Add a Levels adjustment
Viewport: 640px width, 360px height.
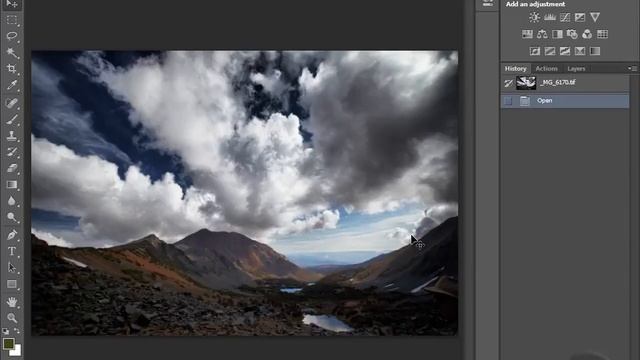[550, 17]
